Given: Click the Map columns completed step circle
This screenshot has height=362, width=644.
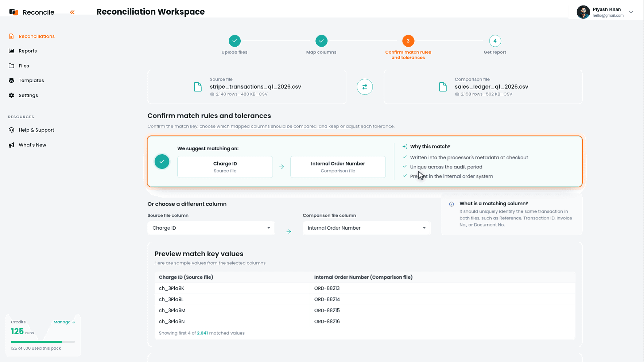Looking at the screenshot, I should (x=321, y=41).
